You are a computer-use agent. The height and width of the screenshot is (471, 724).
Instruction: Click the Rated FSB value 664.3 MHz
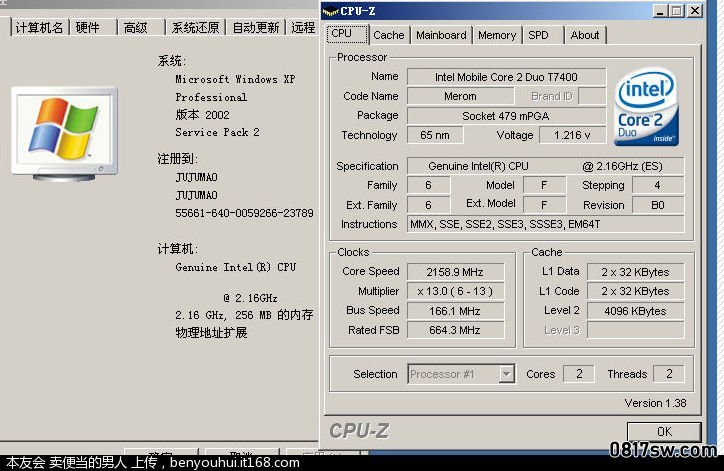(x=455, y=330)
